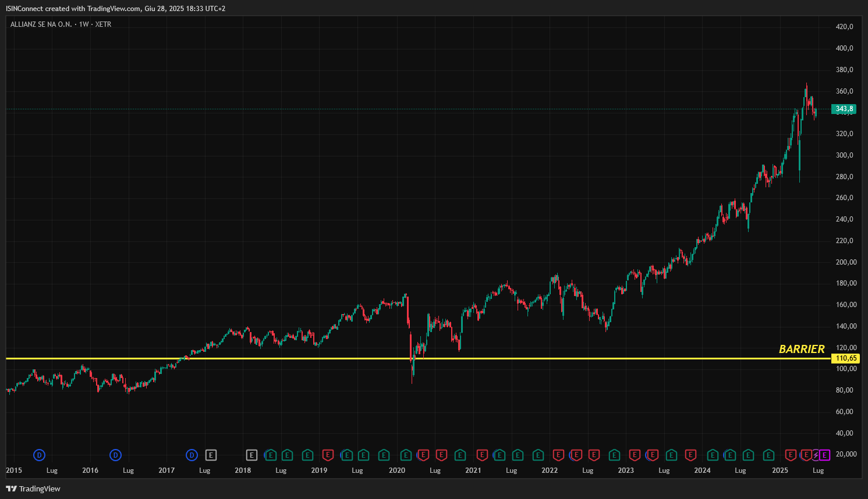Click the 80,00 price scale label
This screenshot has height=499, width=868.
tap(845, 390)
